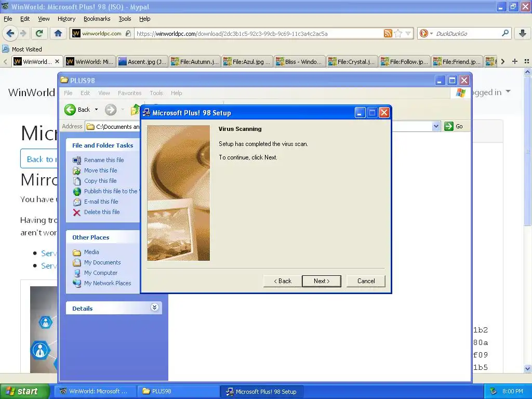The height and width of the screenshot is (399, 532).
Task: Cancel the Microsoft Plus! 98 Setup
Action: [x=366, y=281]
